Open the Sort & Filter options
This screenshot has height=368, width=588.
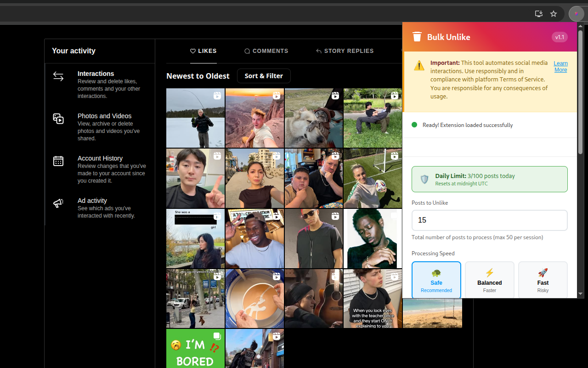[264, 76]
